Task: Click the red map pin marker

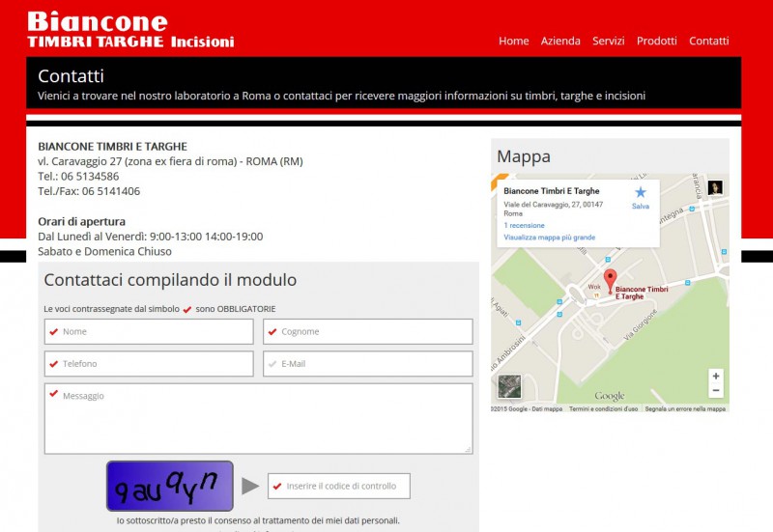Action: [611, 281]
